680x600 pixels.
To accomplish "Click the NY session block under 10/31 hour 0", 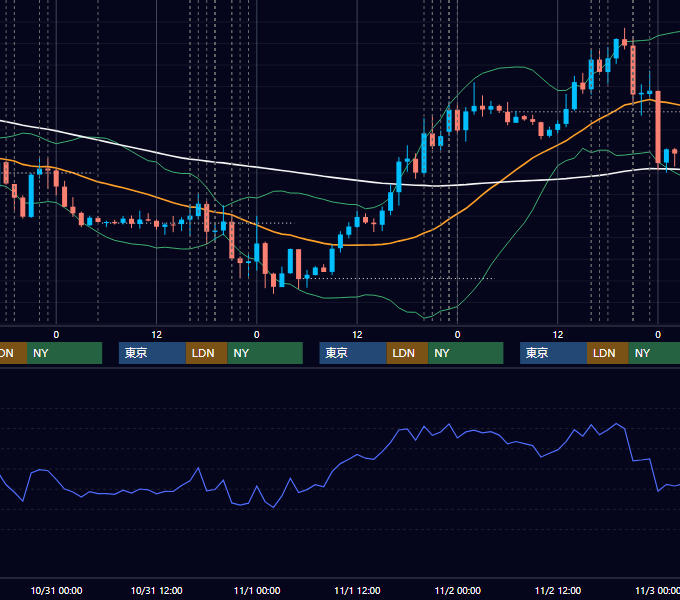I will [x=64, y=353].
